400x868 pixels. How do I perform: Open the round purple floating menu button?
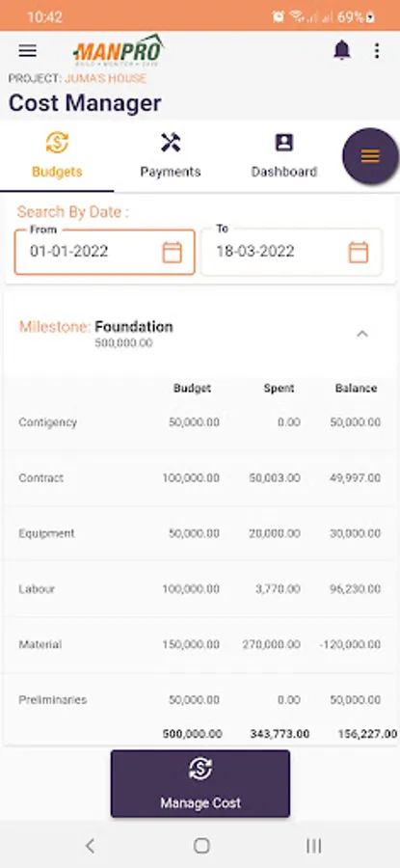pyautogui.click(x=370, y=156)
